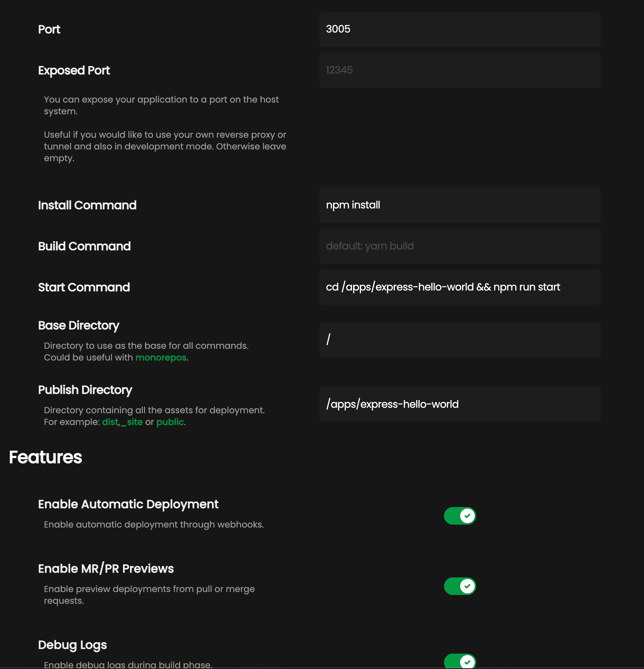This screenshot has height=669, width=644.
Task: Disable the Enable MR/PR Previews toggle
Action: 459,587
